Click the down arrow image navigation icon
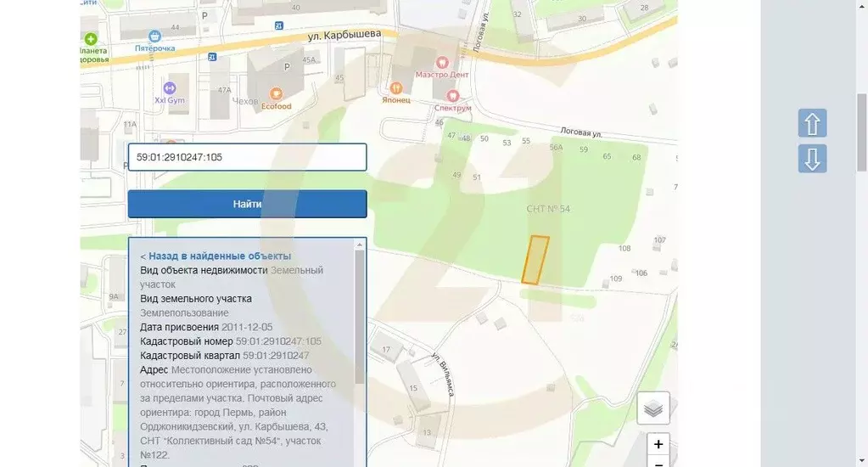 [812, 159]
